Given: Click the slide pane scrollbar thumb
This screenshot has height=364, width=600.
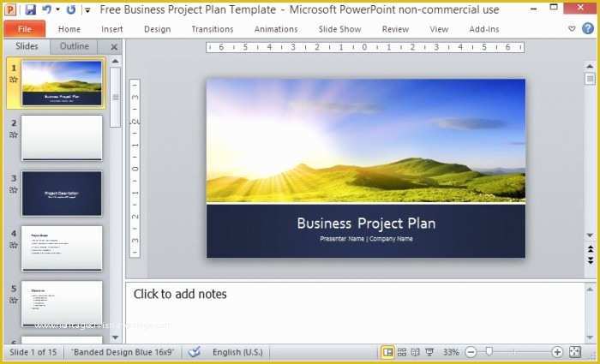Looking at the screenshot, I should (x=115, y=97).
